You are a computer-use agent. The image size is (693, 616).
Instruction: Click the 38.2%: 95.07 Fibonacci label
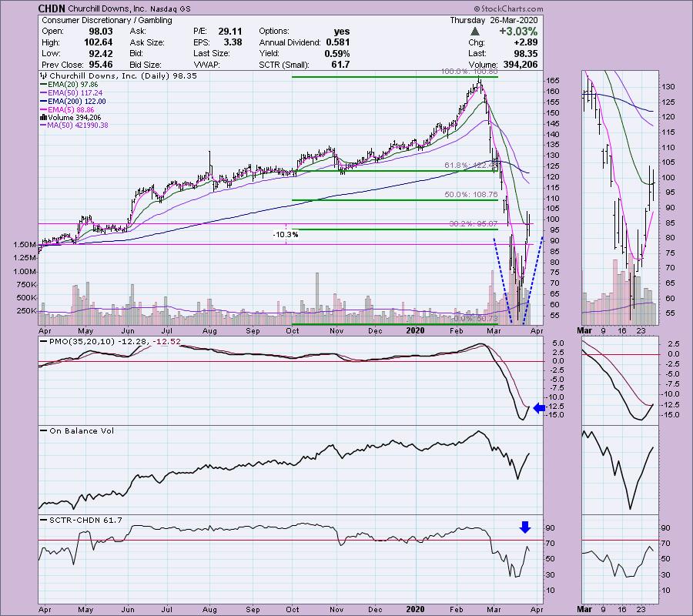click(473, 224)
